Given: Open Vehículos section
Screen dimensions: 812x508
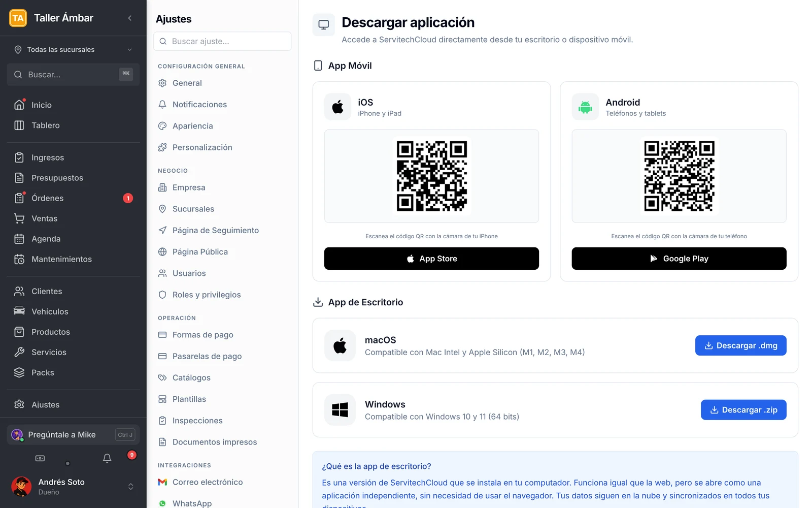Looking at the screenshot, I should click(x=73, y=311).
